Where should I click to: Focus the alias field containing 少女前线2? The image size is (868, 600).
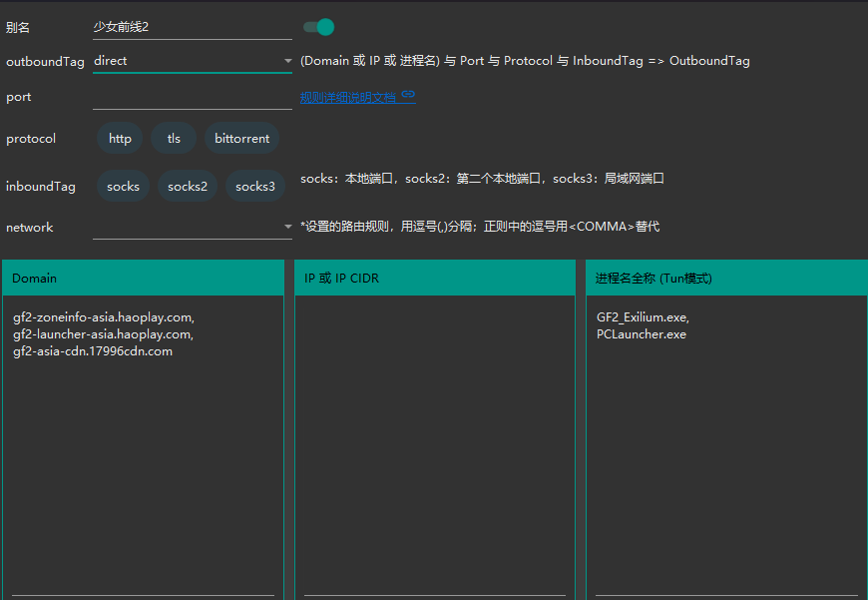[193, 27]
